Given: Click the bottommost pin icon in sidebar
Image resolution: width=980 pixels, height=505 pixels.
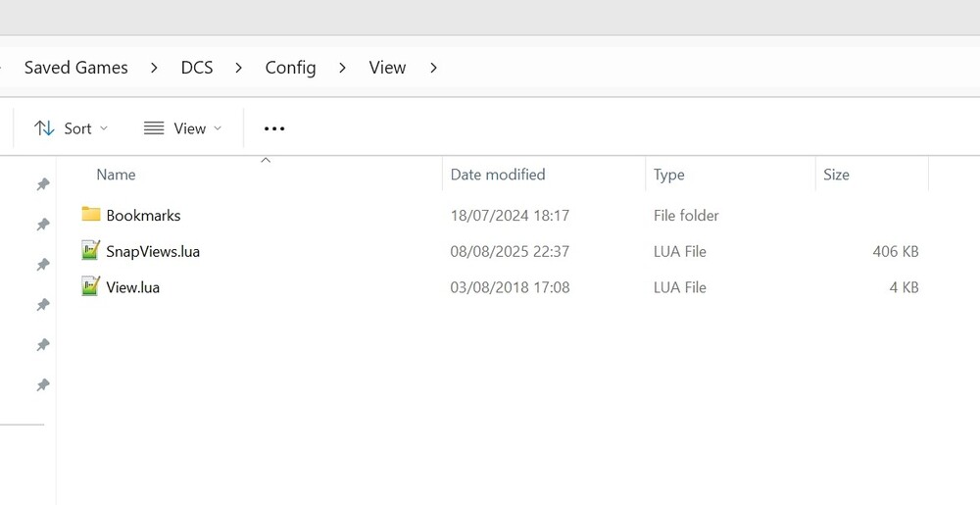Looking at the screenshot, I should point(43,385).
